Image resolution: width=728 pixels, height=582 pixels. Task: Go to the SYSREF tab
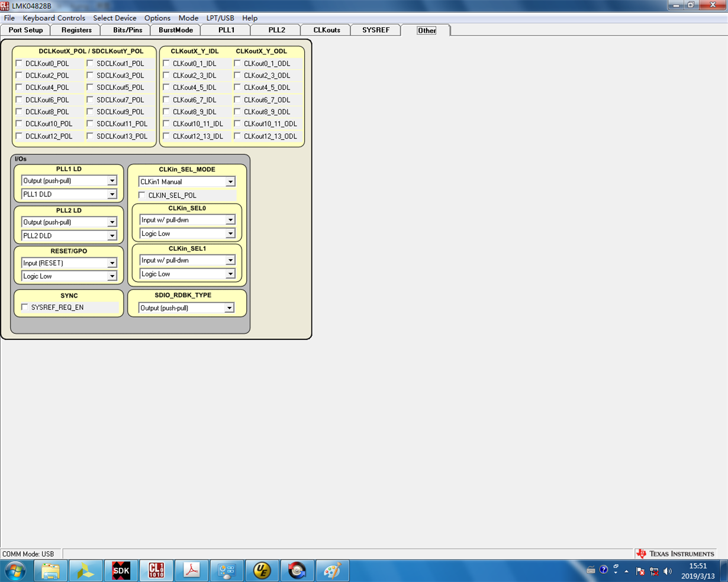coord(376,30)
